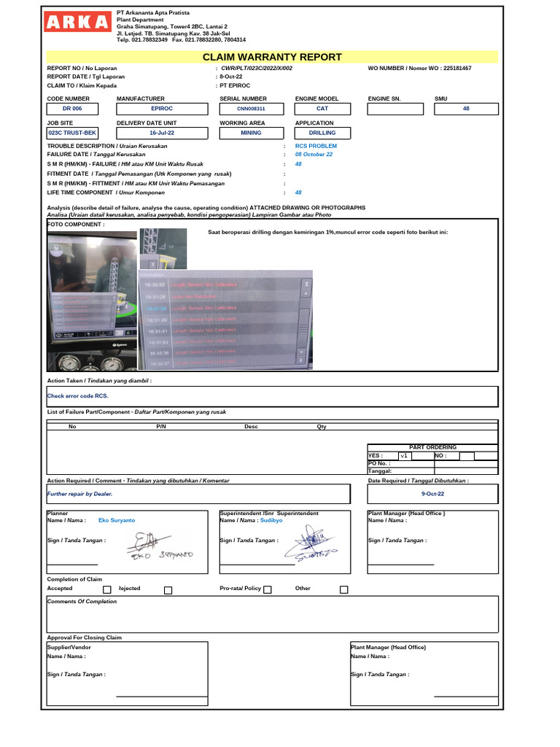
Task: Select failure date 08 October 22
Action: click(x=314, y=155)
